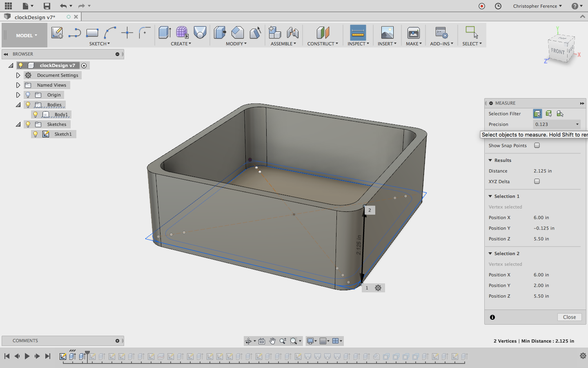
Task: Select the Create Sketch tool icon
Action: tap(57, 33)
